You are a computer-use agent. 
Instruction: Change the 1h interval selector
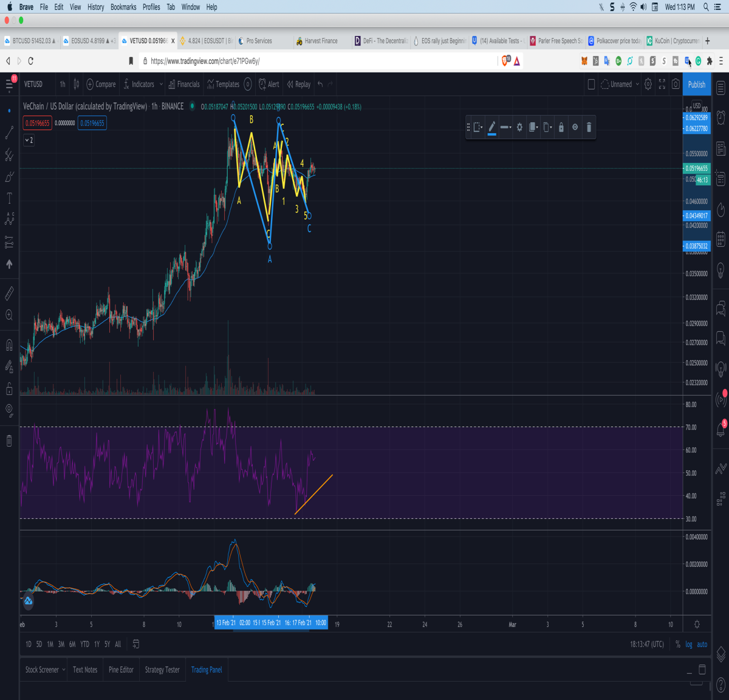pyautogui.click(x=63, y=84)
